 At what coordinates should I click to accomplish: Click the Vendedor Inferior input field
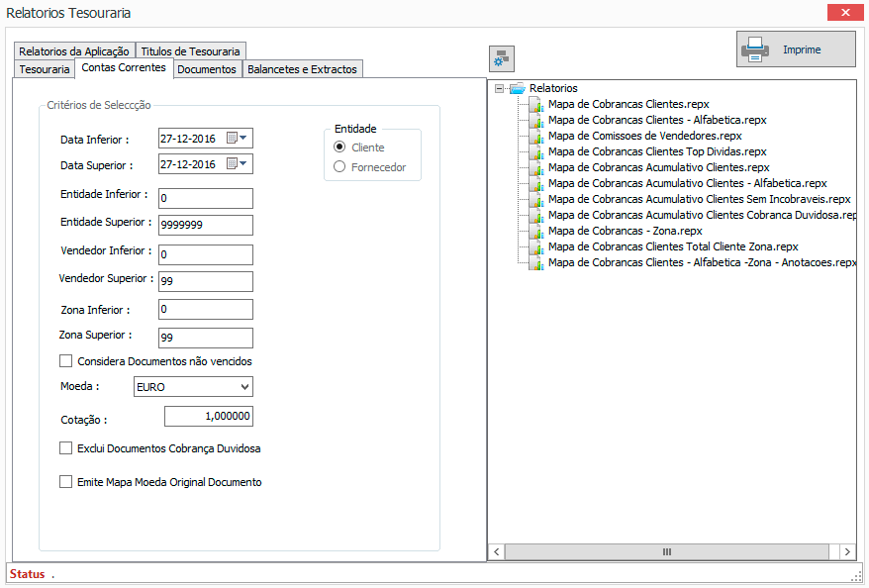coord(206,255)
